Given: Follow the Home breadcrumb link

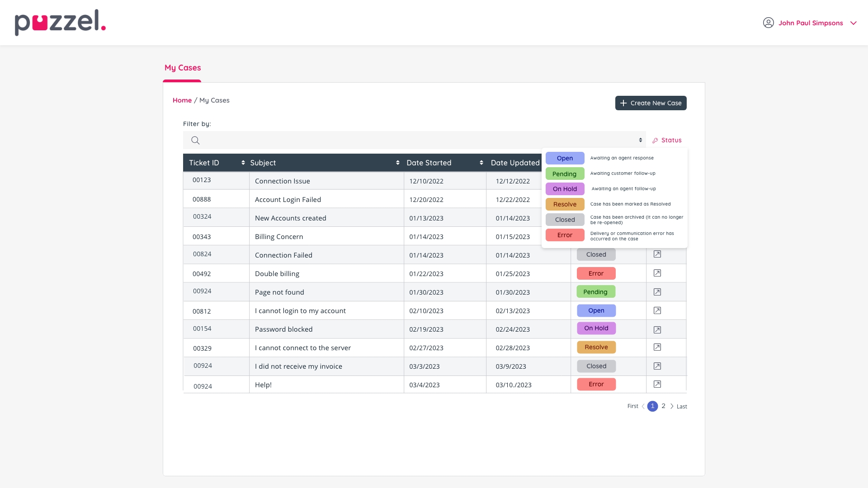Looking at the screenshot, I should coord(182,100).
